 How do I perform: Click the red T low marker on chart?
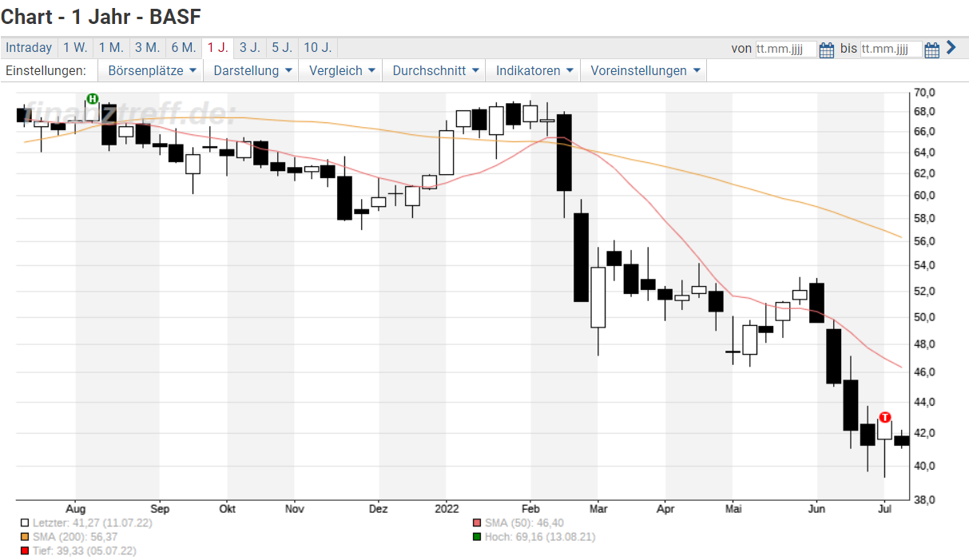point(885,417)
